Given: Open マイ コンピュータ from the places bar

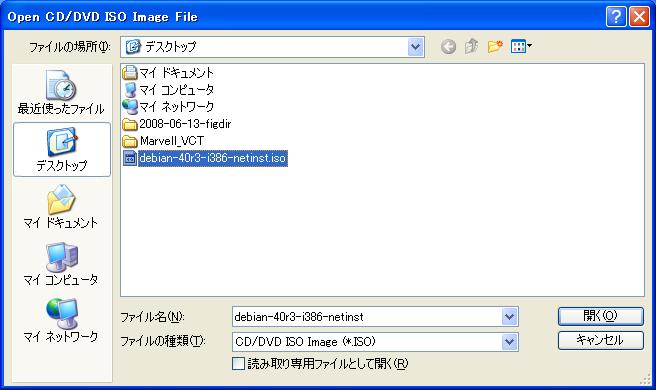Looking at the screenshot, I should click(61, 264).
